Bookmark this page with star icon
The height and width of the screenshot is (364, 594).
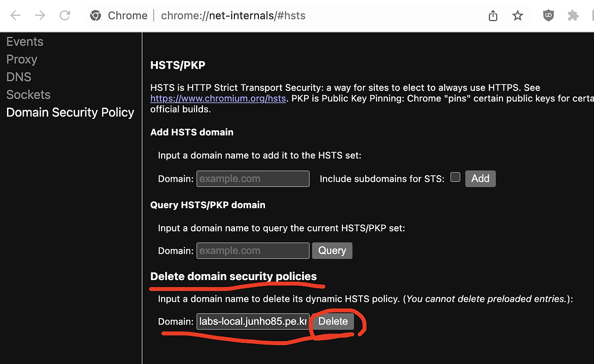(517, 16)
